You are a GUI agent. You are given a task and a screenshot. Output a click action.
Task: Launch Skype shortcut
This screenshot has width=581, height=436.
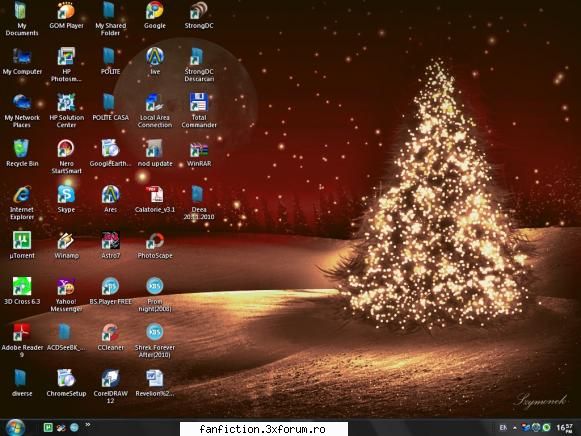[x=66, y=194]
